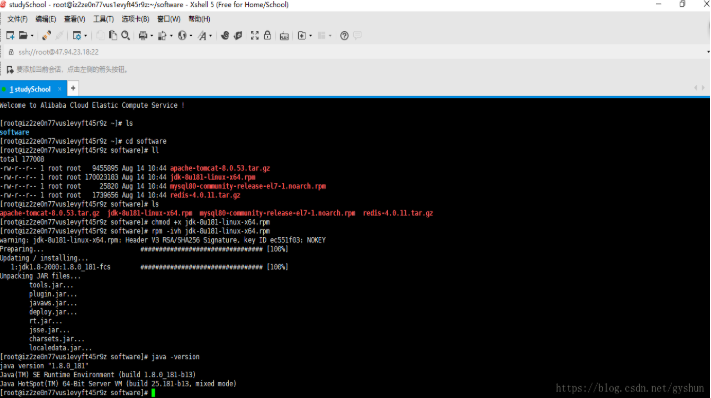Open the 编辑(E) menu
The image size is (711, 398).
[x=46, y=19]
